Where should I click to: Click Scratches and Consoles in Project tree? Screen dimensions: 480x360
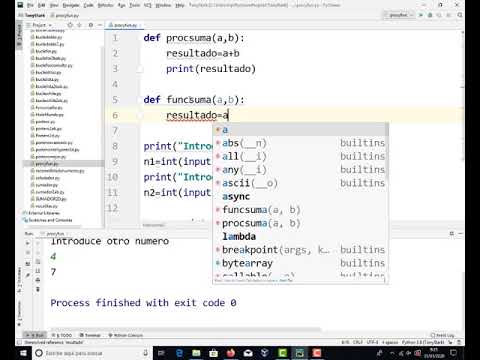pos(47,220)
